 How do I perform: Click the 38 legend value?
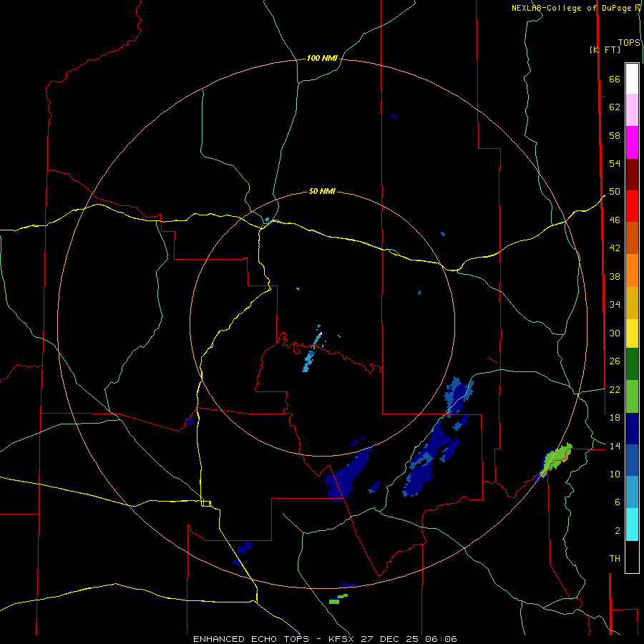[615, 276]
